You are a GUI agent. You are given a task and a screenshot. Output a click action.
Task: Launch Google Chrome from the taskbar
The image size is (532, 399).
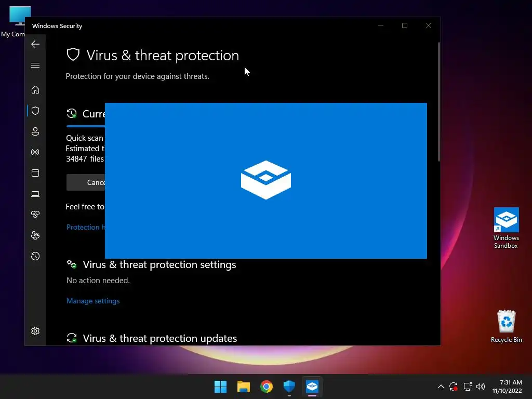[x=267, y=387]
